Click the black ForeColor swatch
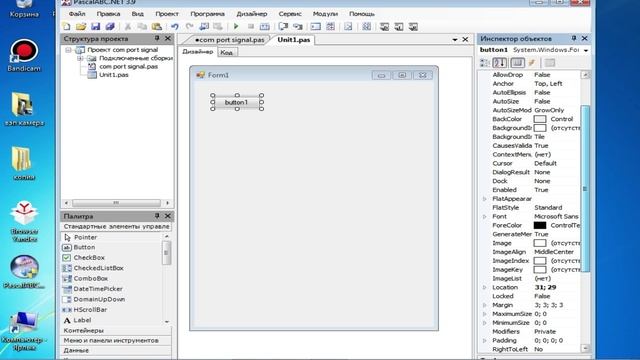Screen dimensions: 640x360 (540, 225)
